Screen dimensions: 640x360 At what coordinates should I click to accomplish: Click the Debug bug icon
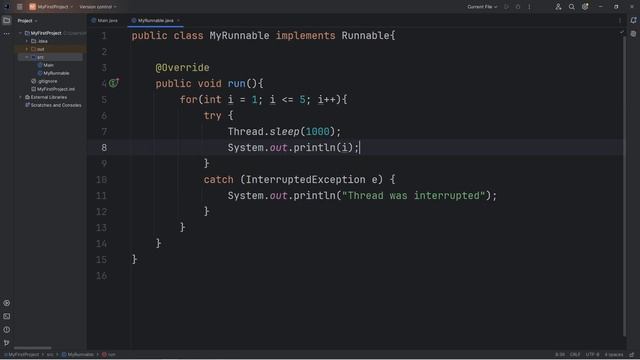[x=518, y=7]
